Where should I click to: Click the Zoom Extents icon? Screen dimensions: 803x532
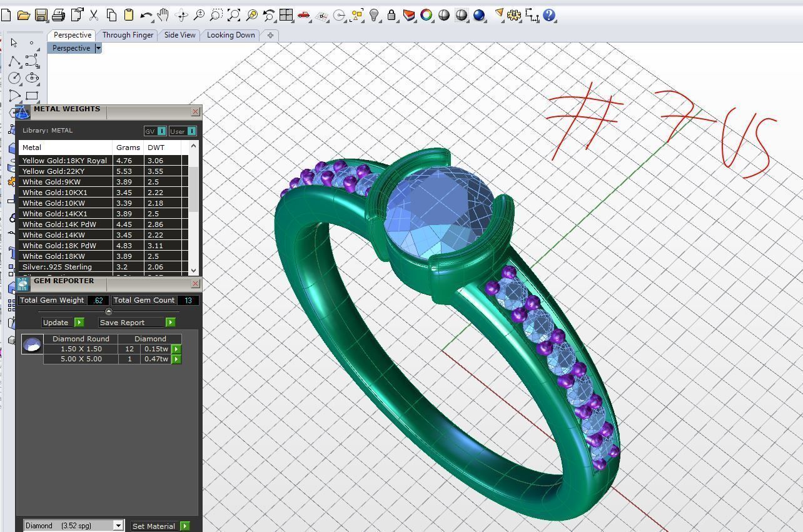pos(234,15)
